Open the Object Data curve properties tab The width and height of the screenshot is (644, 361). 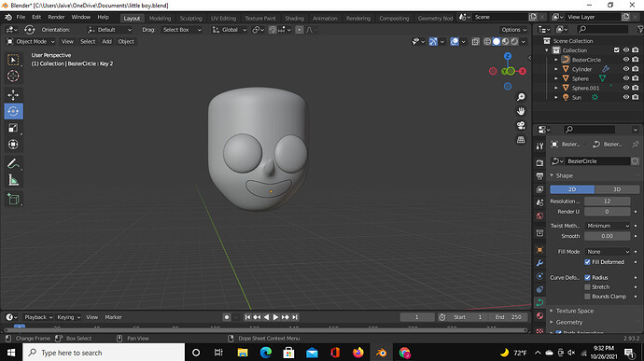click(539, 302)
